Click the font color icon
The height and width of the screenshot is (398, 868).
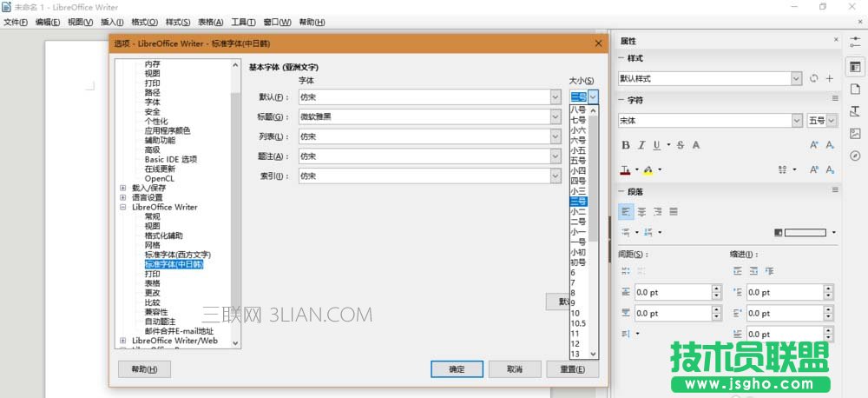pyautogui.click(x=626, y=169)
